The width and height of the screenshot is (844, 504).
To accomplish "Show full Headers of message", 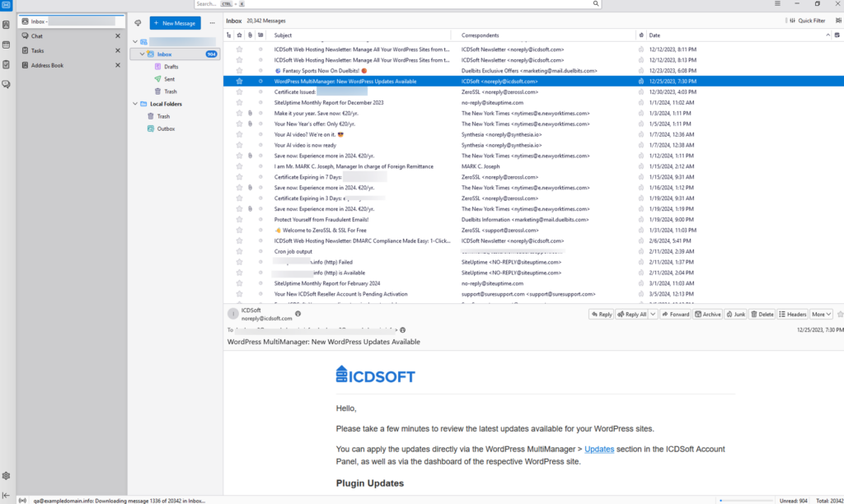I will 793,314.
